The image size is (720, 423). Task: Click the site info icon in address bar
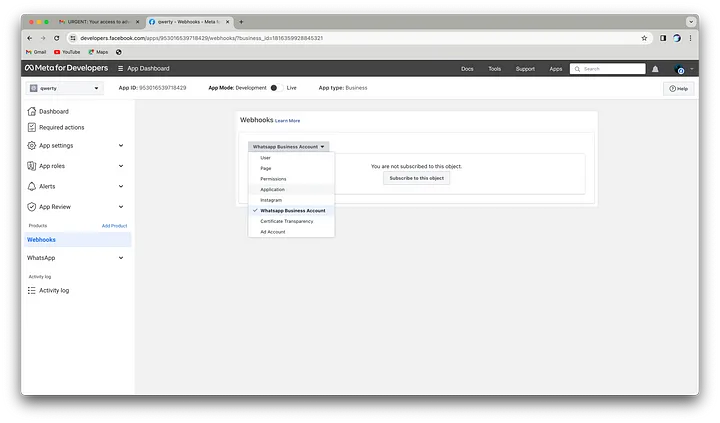(73, 38)
